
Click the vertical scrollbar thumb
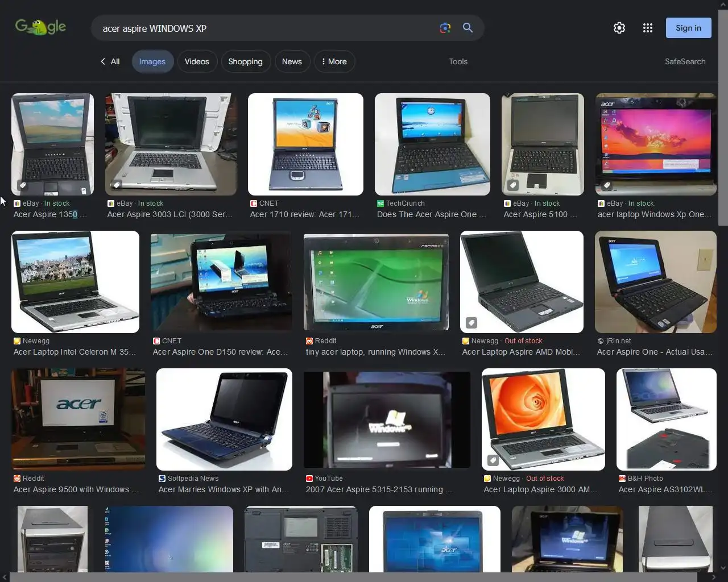pos(723,118)
